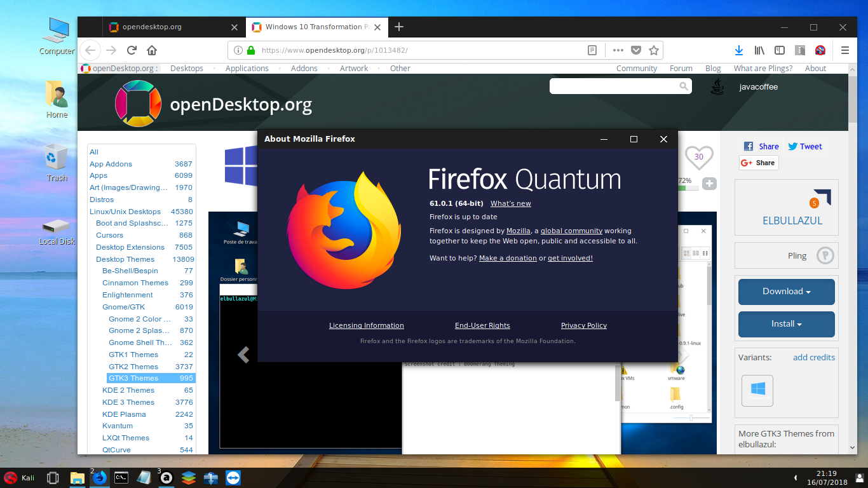Reload the page with the refresh icon
868x488 pixels.
coord(132,50)
